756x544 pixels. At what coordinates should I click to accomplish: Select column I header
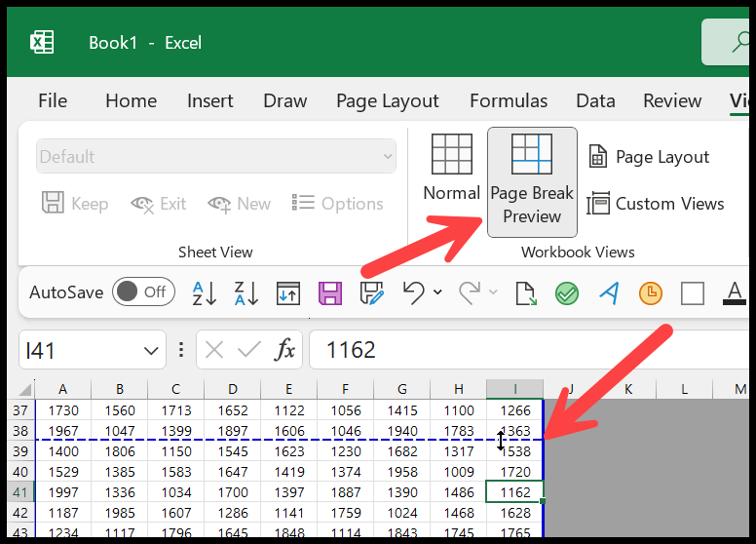coord(515,389)
